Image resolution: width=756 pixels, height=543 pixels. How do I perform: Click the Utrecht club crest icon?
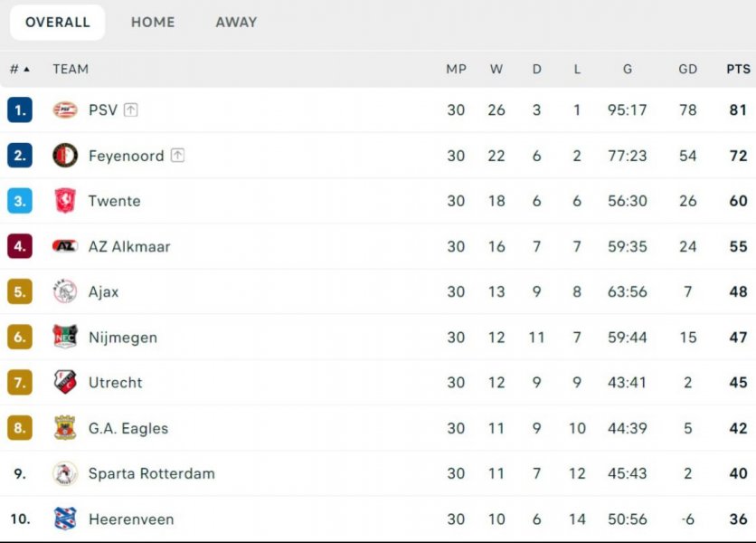65,383
